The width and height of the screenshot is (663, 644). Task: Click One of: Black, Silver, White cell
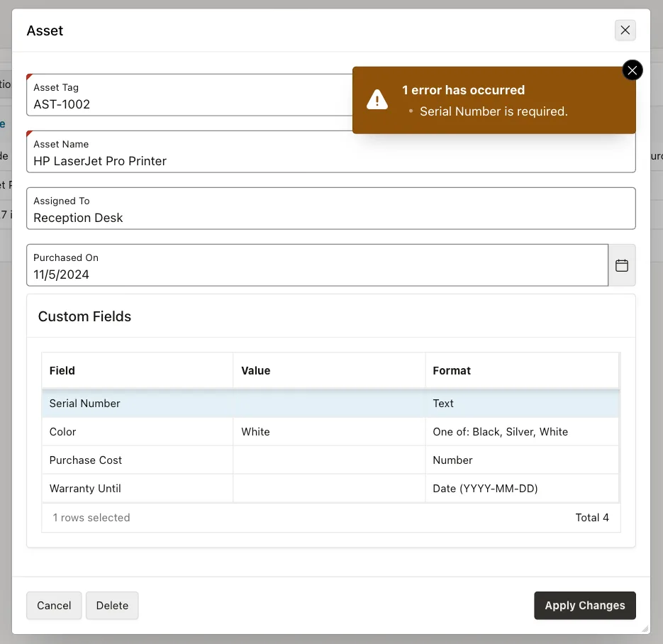click(x=522, y=432)
